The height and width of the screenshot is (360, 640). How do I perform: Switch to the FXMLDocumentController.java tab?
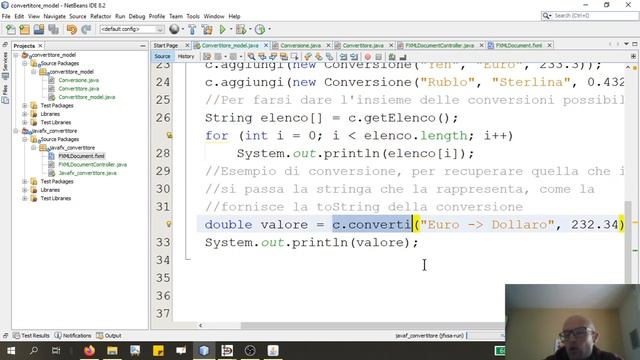[440, 45]
